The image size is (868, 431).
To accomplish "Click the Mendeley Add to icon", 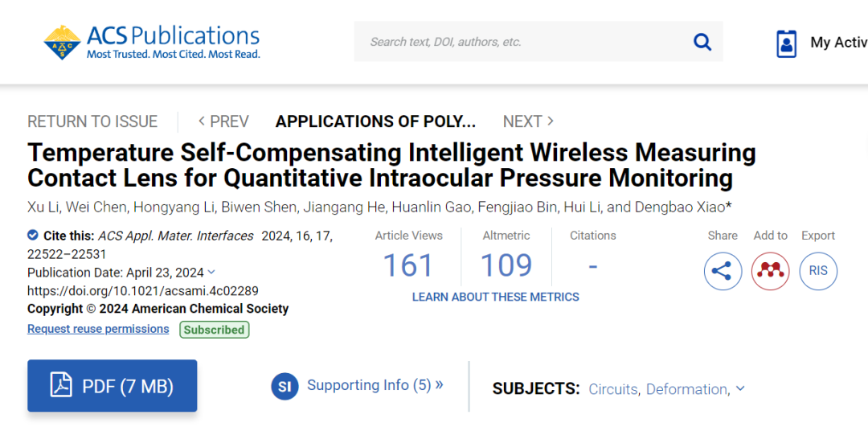I will (x=771, y=271).
